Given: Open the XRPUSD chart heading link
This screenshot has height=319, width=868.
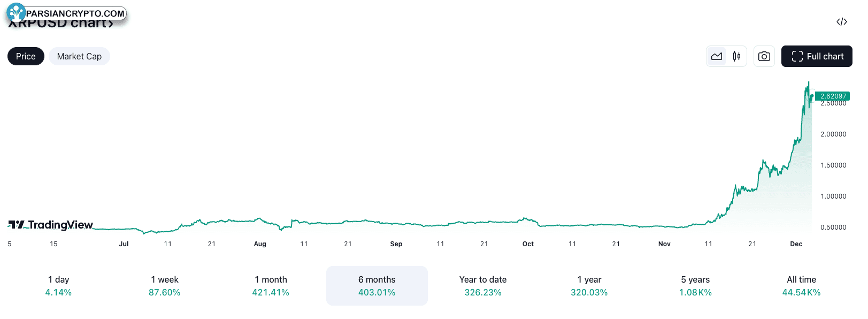Looking at the screenshot, I should [60, 23].
